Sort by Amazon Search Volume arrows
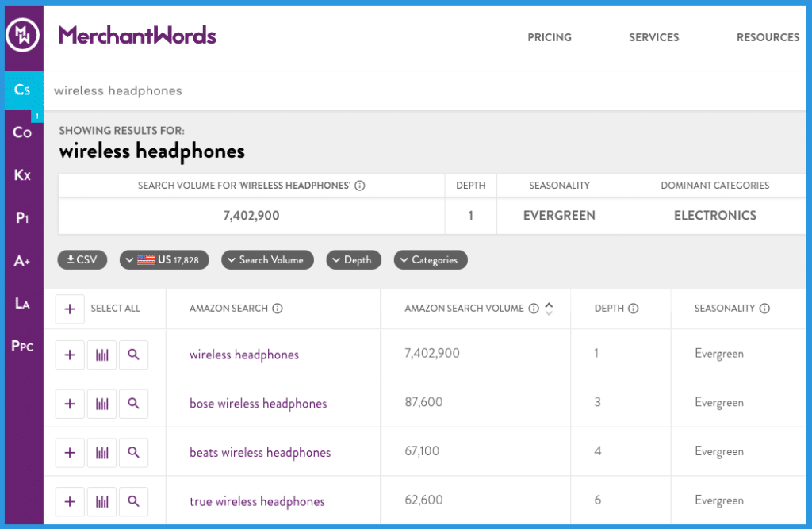This screenshot has height=529, width=812. coord(549,309)
